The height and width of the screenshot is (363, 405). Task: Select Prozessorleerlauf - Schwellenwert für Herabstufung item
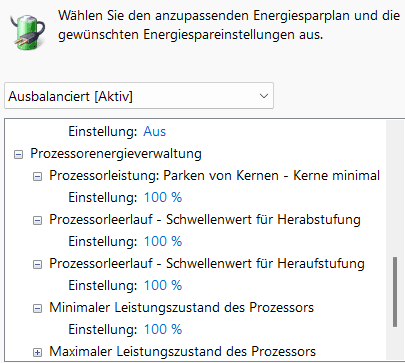[x=205, y=220]
